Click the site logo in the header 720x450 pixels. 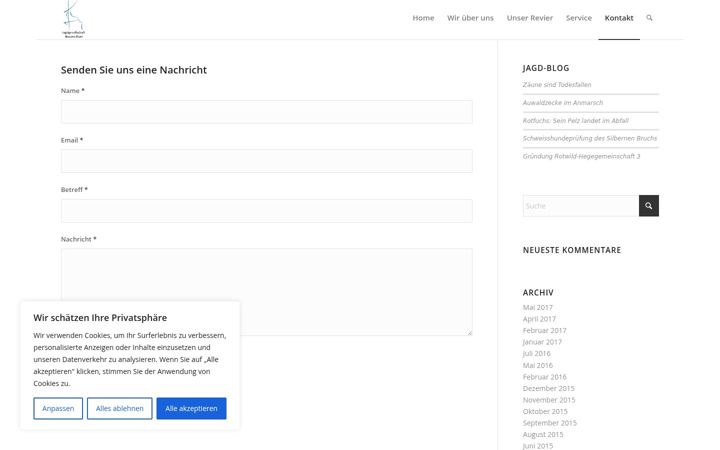click(73, 19)
